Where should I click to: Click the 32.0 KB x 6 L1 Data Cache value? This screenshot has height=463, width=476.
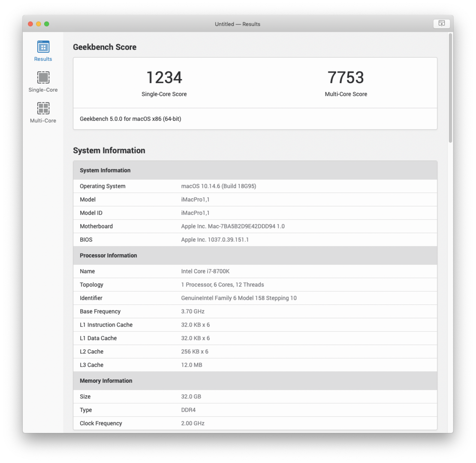click(196, 338)
